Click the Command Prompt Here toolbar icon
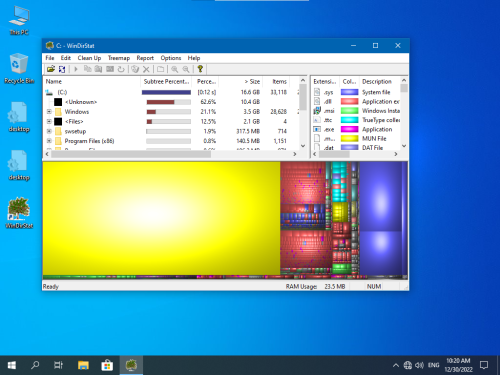 click(110, 69)
